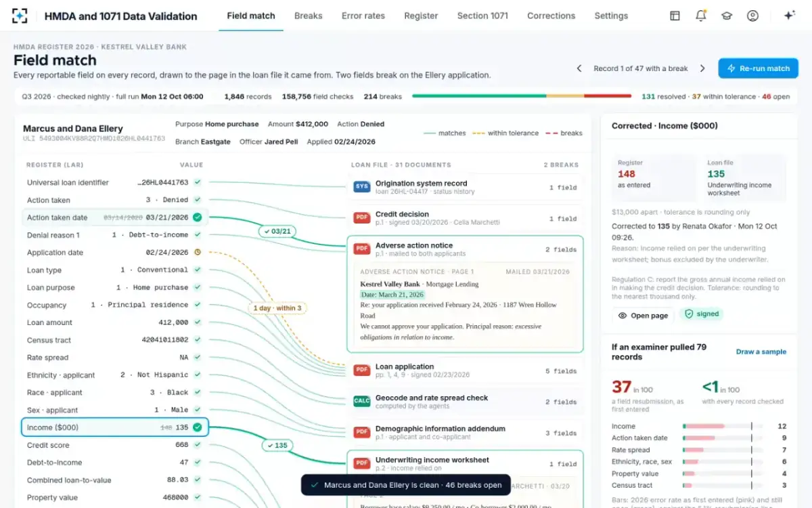812x508 pixels.
Task: Click check mark on Property value row
Action: [198, 497]
